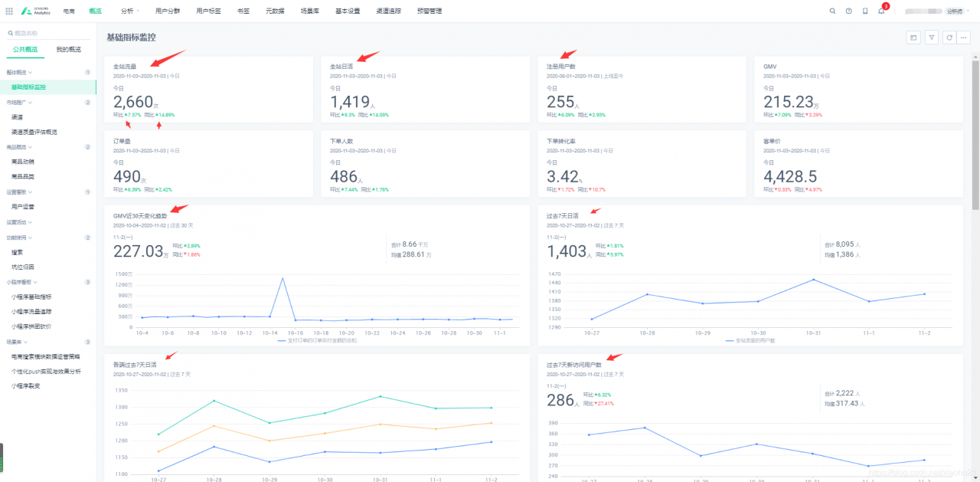Refresh the dashboard with reload icon
980x482 pixels.
pyautogui.click(x=949, y=37)
